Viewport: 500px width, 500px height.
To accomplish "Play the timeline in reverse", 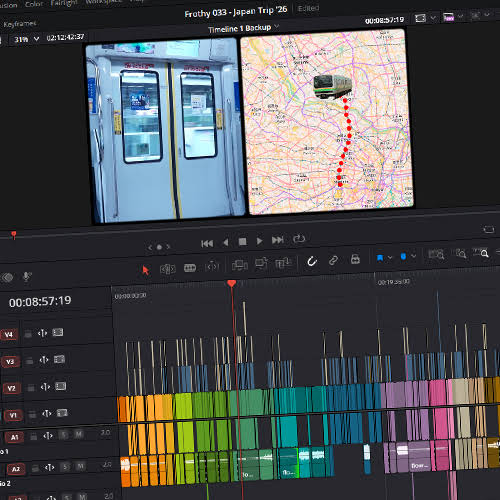I will (226, 243).
